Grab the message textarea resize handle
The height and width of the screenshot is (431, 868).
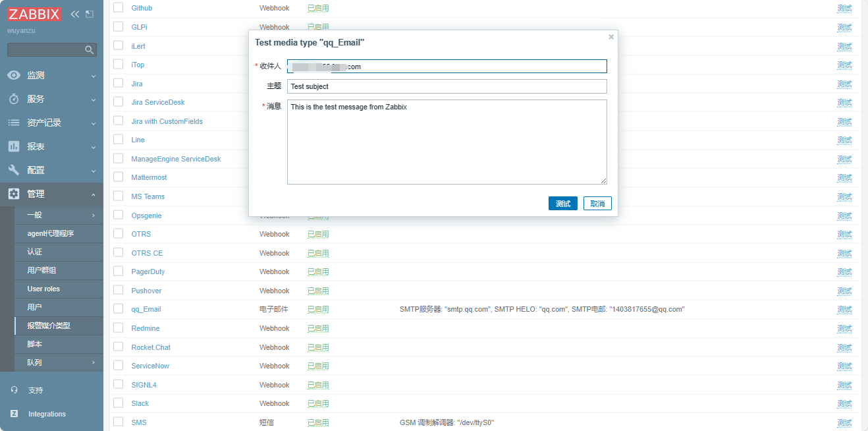(x=603, y=180)
